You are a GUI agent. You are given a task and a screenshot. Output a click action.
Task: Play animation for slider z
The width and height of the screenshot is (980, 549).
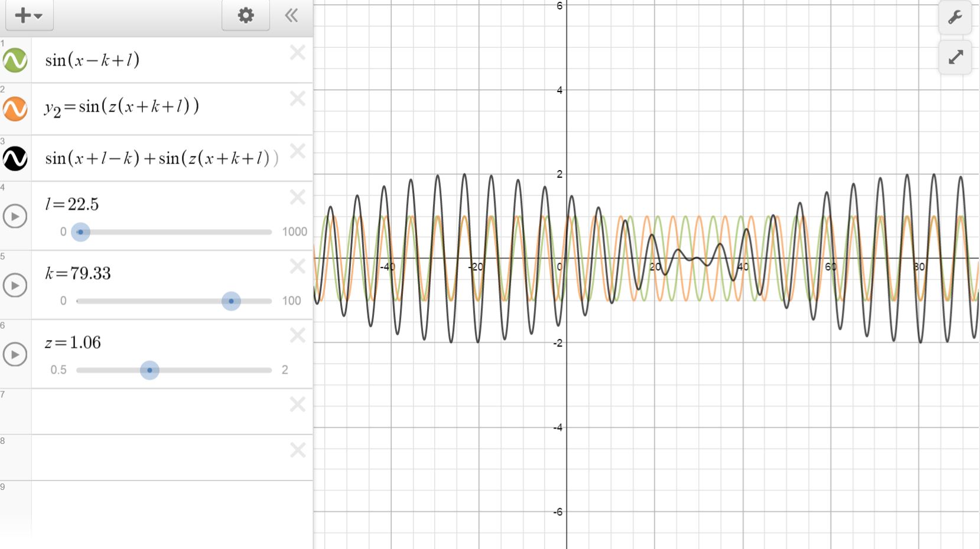(15, 355)
